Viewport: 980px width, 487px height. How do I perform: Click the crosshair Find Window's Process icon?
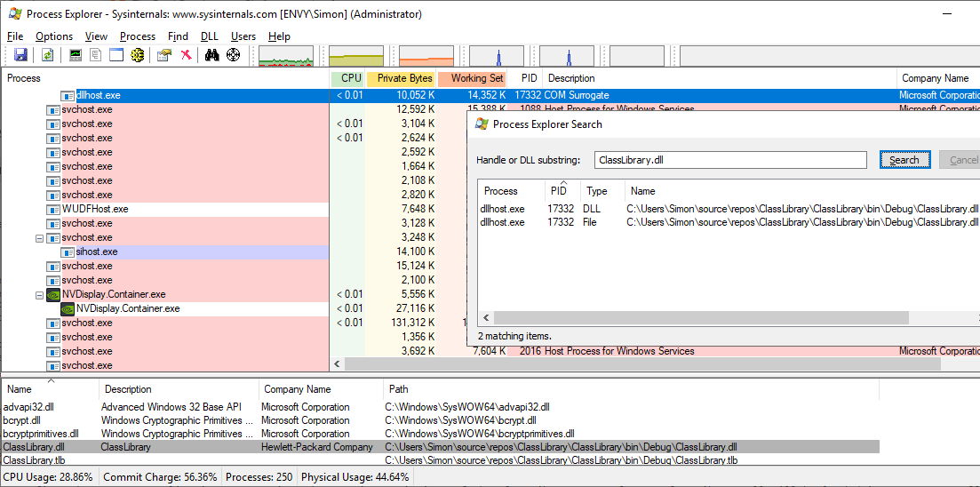click(x=233, y=55)
